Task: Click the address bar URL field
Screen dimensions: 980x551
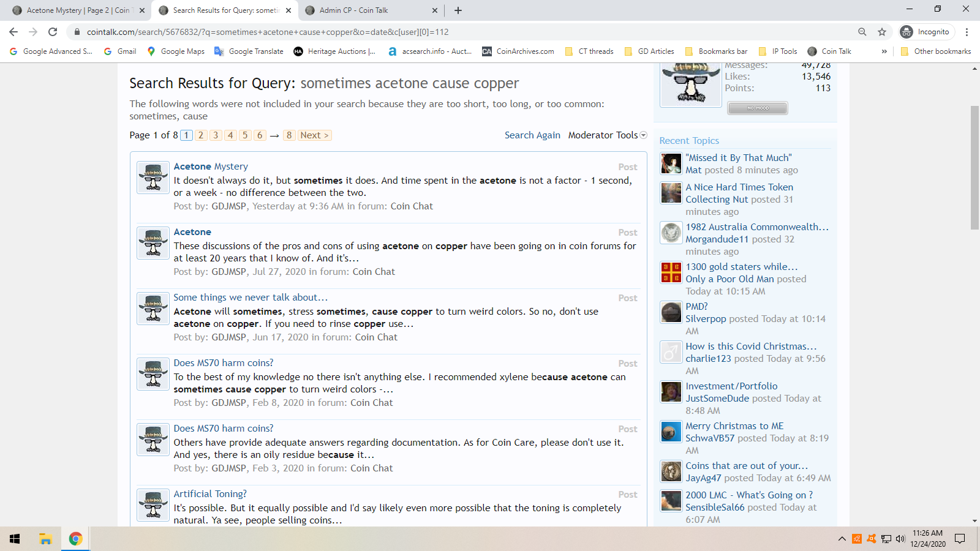Action: click(429, 32)
